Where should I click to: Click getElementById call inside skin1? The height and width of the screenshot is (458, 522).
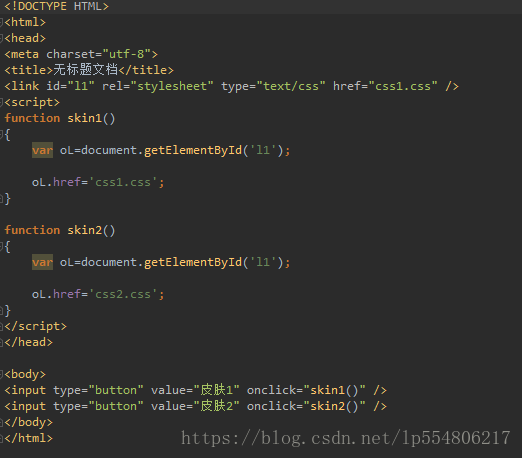click(x=193, y=150)
